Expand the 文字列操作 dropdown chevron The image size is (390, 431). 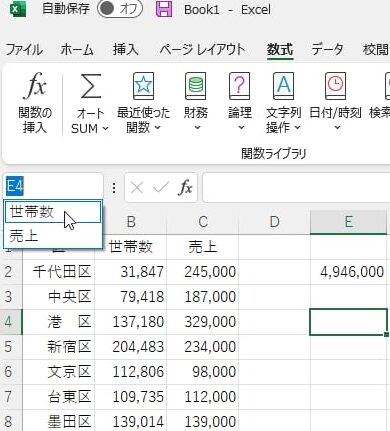(298, 128)
